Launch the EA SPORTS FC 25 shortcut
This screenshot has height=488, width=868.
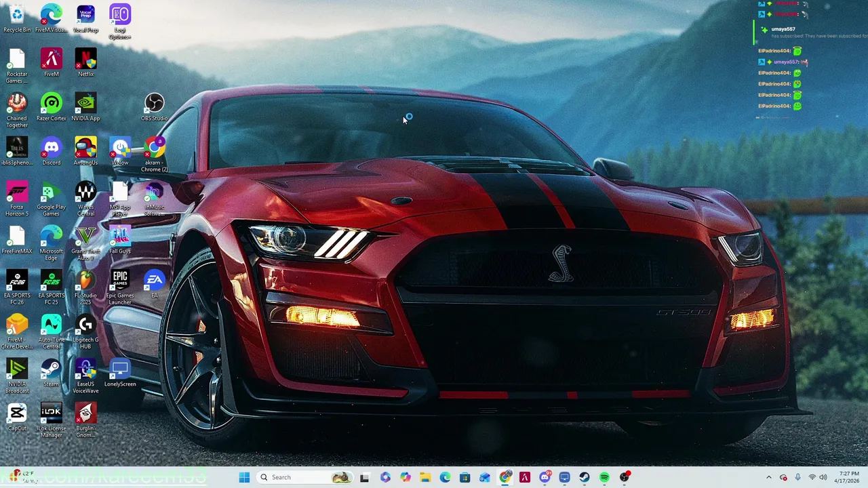click(x=51, y=287)
